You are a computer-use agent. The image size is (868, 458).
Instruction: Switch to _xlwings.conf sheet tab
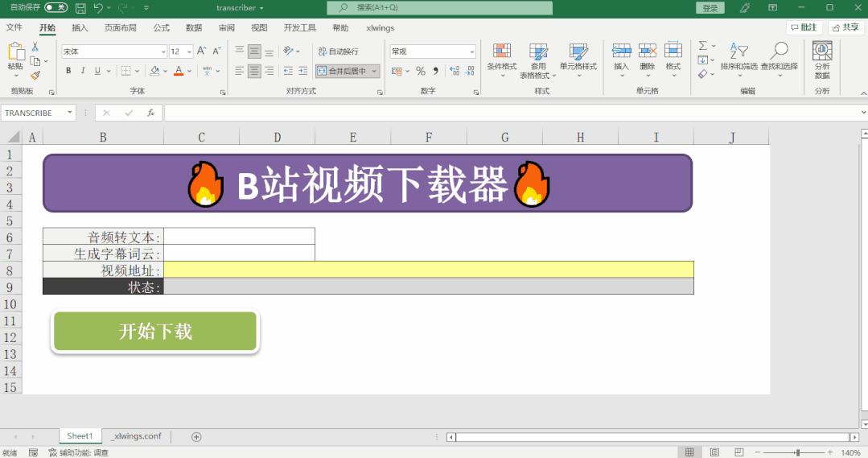138,436
